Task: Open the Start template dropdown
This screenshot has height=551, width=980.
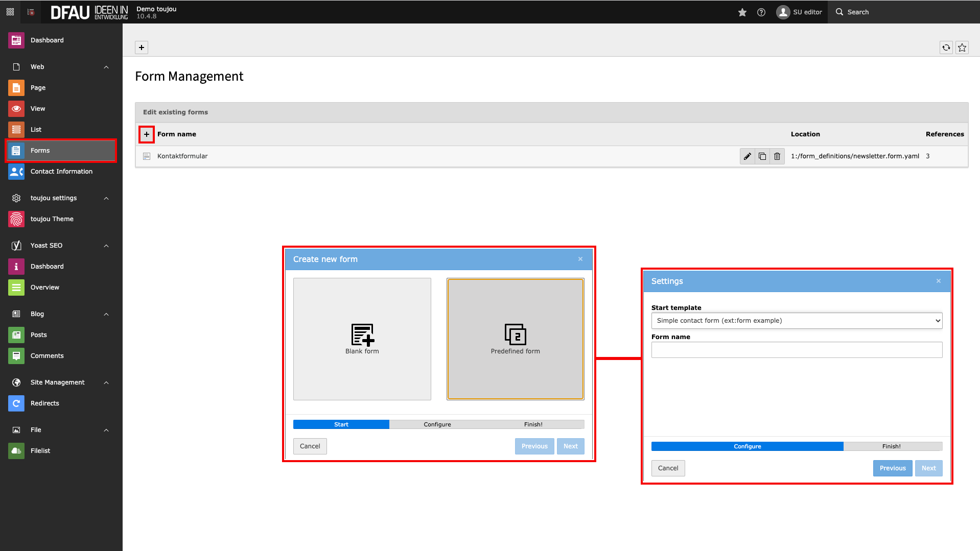Action: (797, 321)
